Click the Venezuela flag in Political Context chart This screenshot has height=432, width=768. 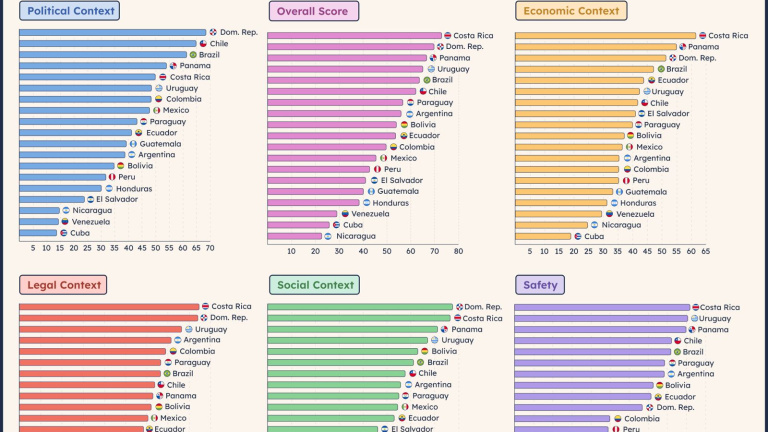(65, 222)
